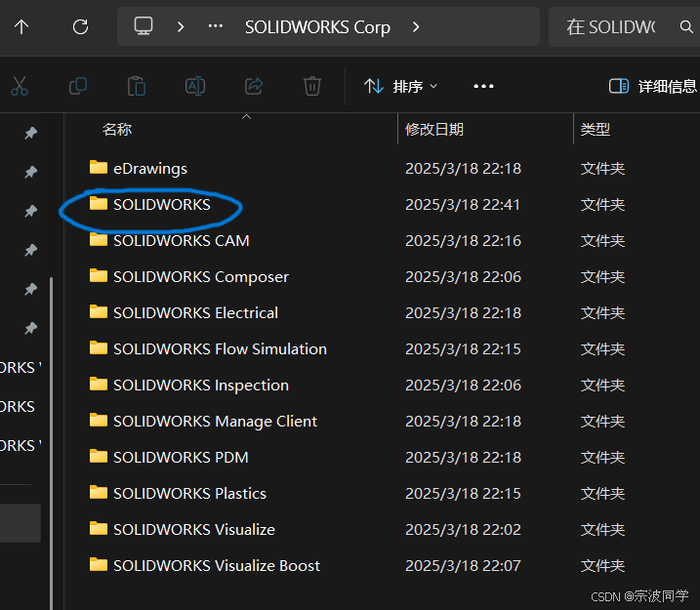
Task: Expand the chevron after the monitor icon
Action: (x=181, y=27)
